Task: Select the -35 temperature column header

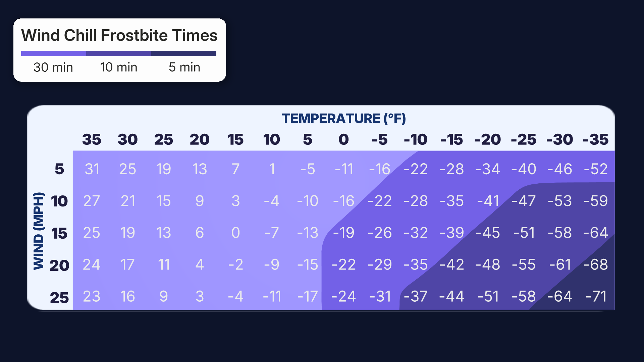Action: 595,139
